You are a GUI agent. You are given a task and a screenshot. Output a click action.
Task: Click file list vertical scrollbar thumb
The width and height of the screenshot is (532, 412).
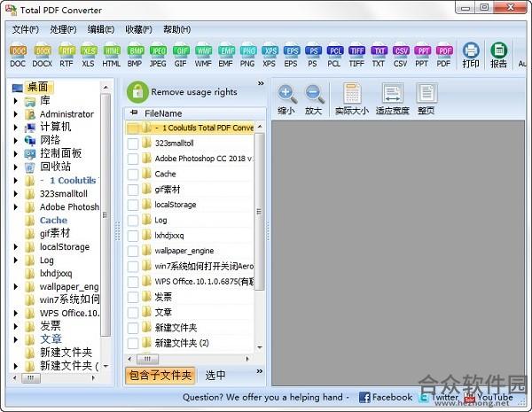click(259, 212)
